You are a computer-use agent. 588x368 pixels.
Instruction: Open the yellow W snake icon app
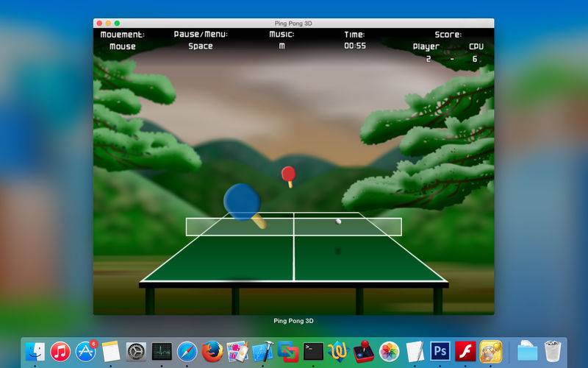tap(339, 352)
